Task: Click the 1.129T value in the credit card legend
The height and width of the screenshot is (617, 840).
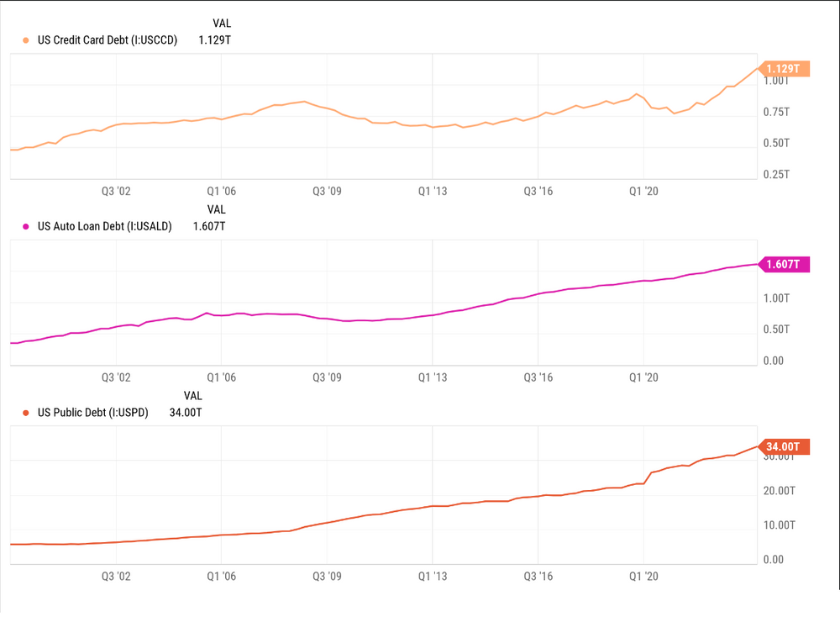Action: (214, 40)
